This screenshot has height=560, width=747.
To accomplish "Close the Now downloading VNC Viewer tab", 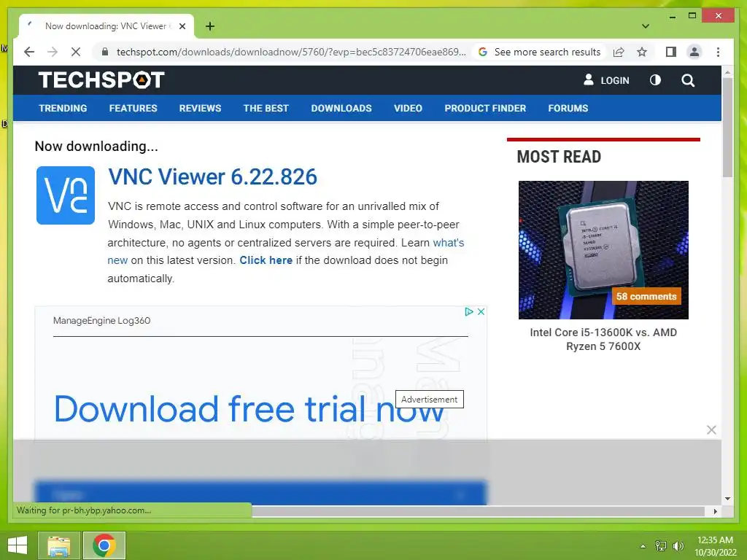I will click(182, 26).
